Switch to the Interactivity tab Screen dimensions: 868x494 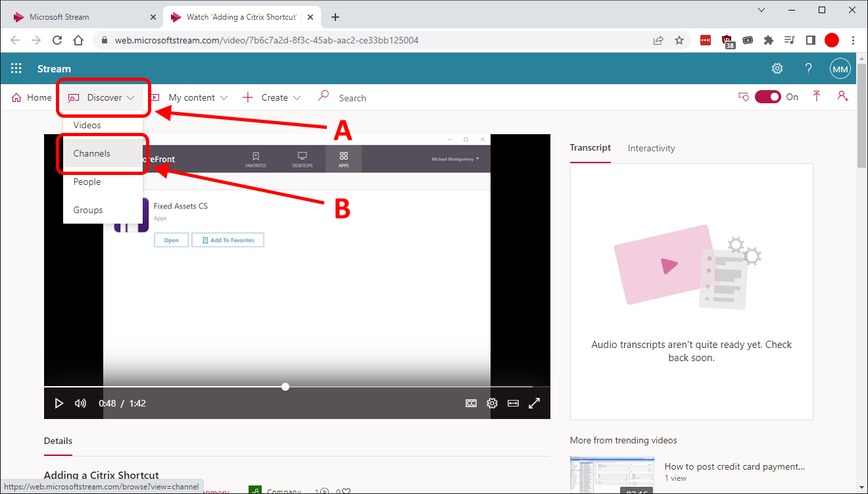652,148
